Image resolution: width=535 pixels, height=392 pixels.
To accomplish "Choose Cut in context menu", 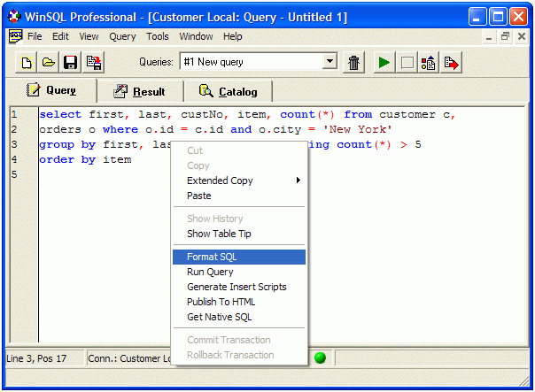I will point(239,150).
